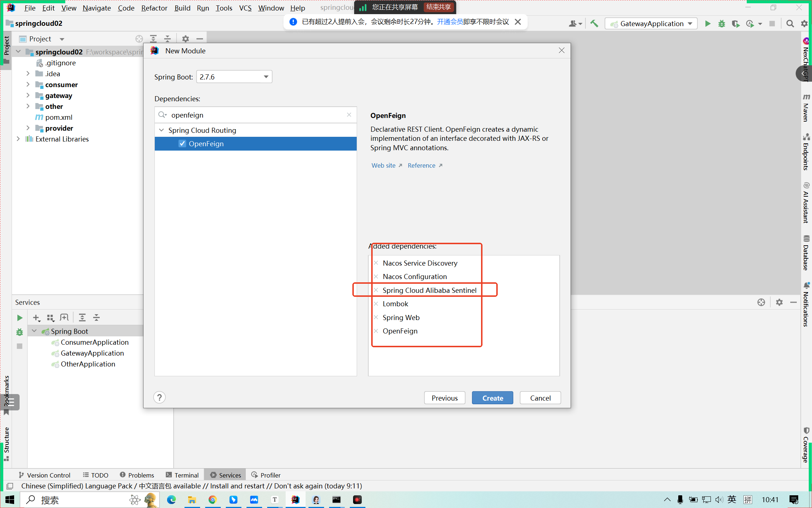The image size is (812, 508).
Task: End screen sharing with 结束共享 button
Action: pyautogui.click(x=439, y=7)
